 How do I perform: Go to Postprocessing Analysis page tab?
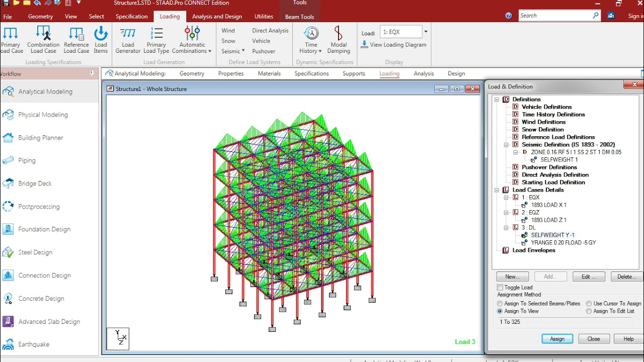(424, 73)
